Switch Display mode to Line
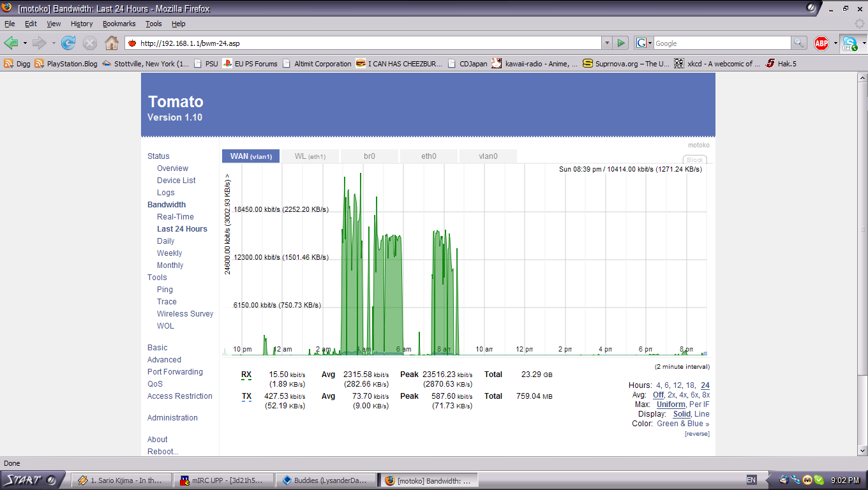This screenshot has height=490, width=868. click(701, 414)
